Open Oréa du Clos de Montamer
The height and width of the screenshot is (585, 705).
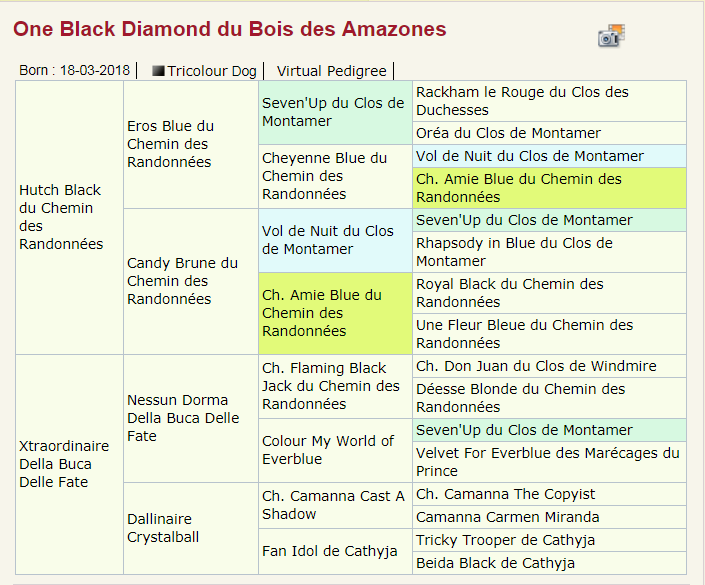[508, 133]
